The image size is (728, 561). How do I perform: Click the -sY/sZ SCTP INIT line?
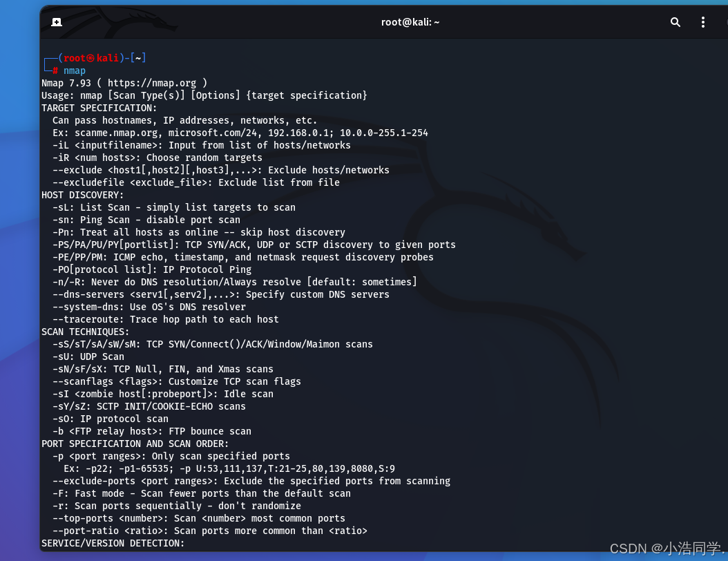click(149, 407)
